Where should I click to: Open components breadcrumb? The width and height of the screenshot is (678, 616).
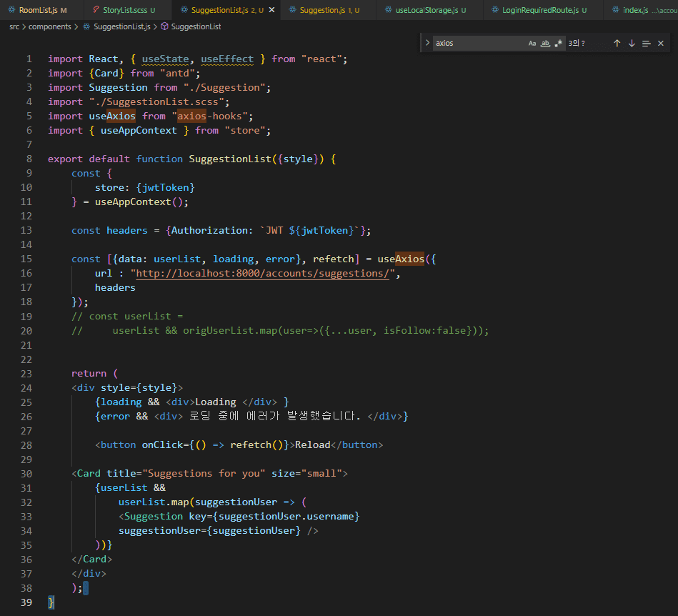(50, 27)
